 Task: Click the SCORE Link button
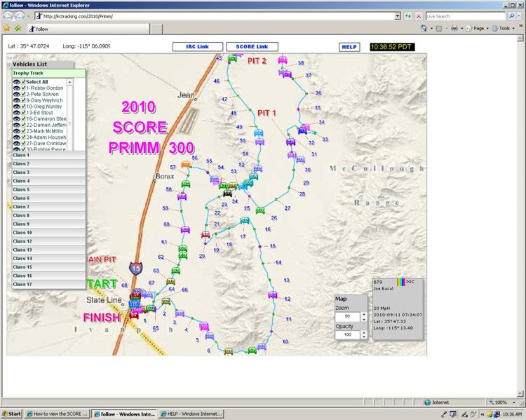(x=252, y=47)
